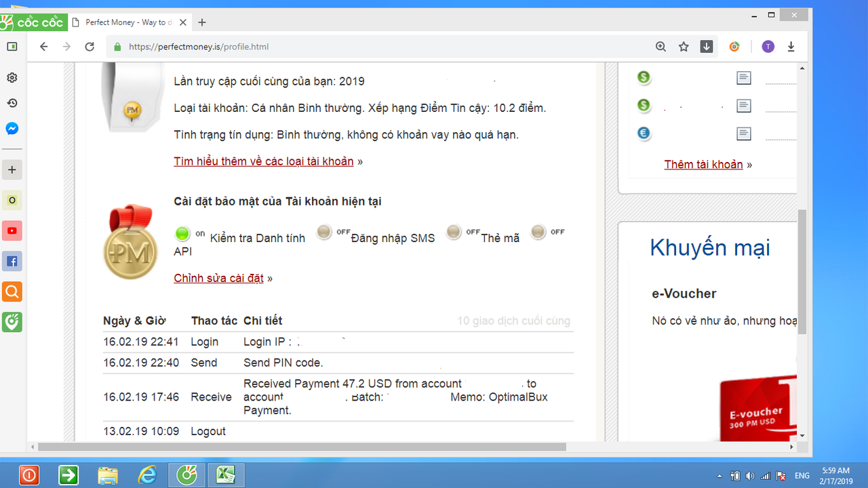Open the orange search sidebar shortcut
This screenshot has height=488, width=868.
[12, 291]
